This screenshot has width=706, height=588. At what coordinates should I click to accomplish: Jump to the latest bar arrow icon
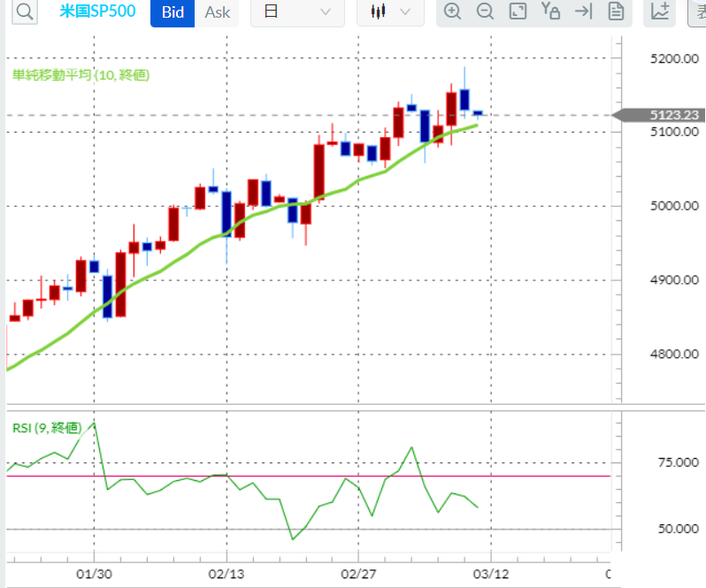point(583,11)
